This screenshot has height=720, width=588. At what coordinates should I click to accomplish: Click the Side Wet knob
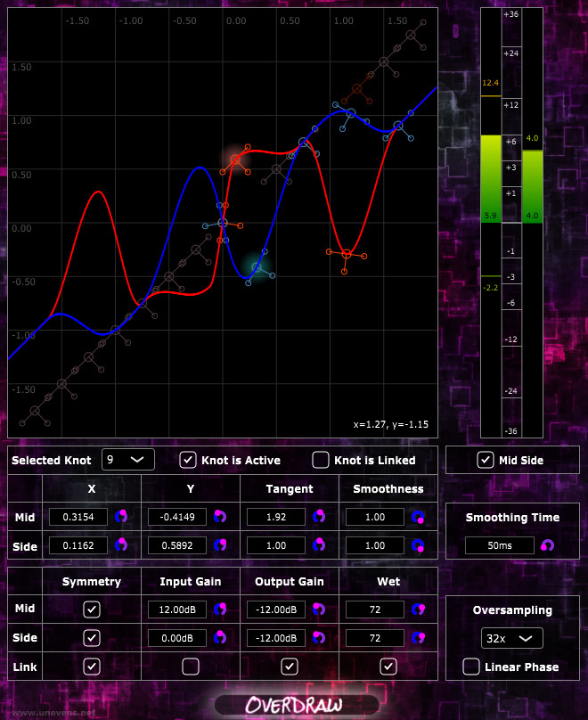click(418, 637)
